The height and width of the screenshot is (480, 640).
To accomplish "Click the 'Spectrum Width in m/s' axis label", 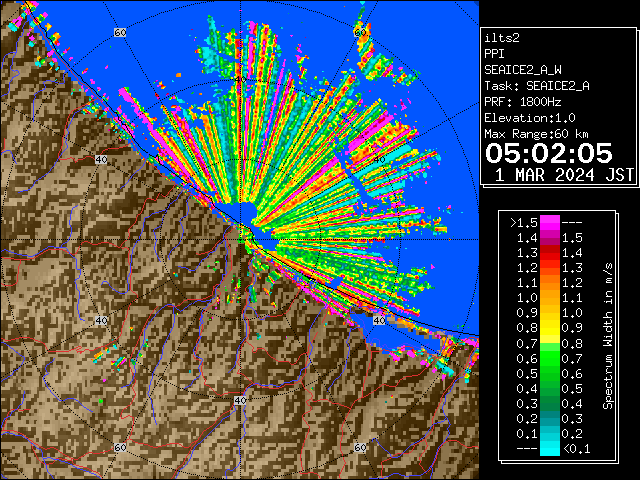I will click(x=608, y=336).
